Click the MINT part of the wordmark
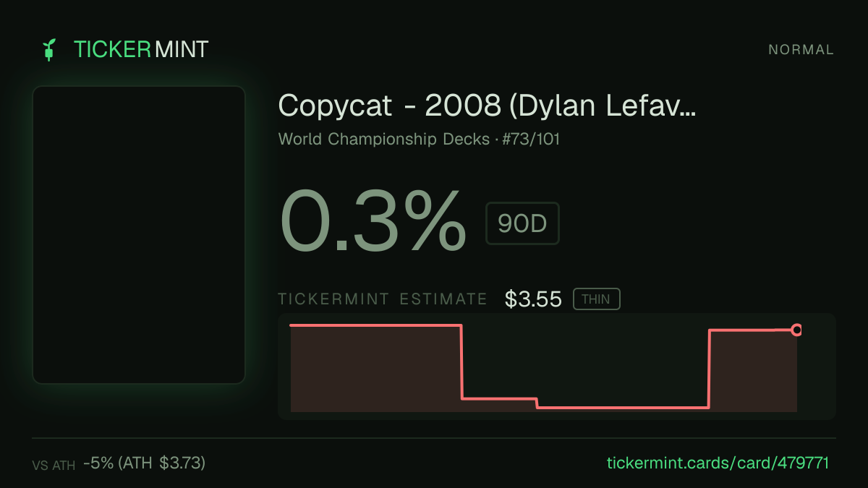Image resolution: width=868 pixels, height=488 pixels. tap(182, 50)
